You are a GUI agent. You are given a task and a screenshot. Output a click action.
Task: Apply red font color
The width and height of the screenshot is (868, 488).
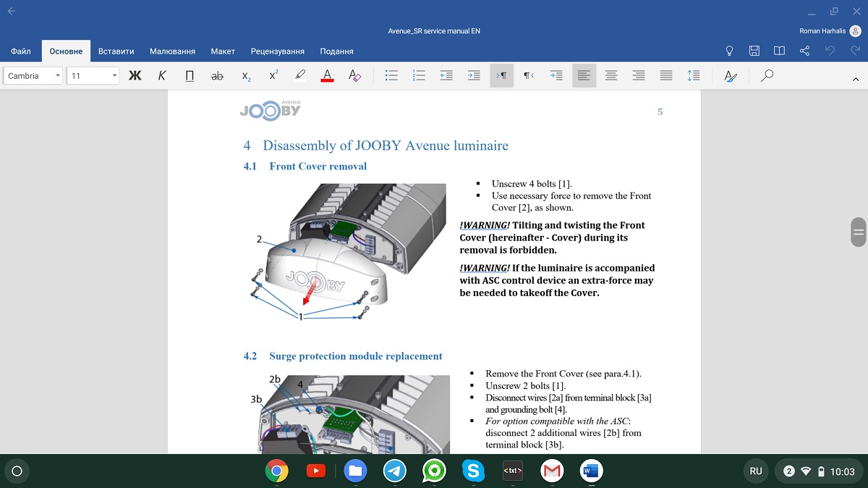(x=327, y=75)
